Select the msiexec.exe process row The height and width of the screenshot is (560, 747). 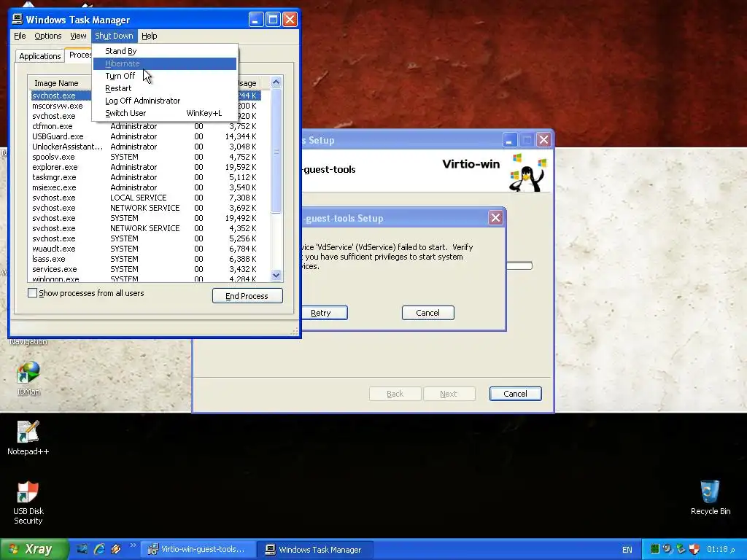(x=146, y=187)
